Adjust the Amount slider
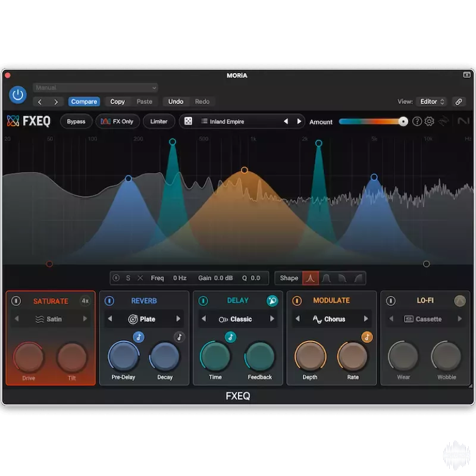This screenshot has height=476, width=476. [373, 122]
